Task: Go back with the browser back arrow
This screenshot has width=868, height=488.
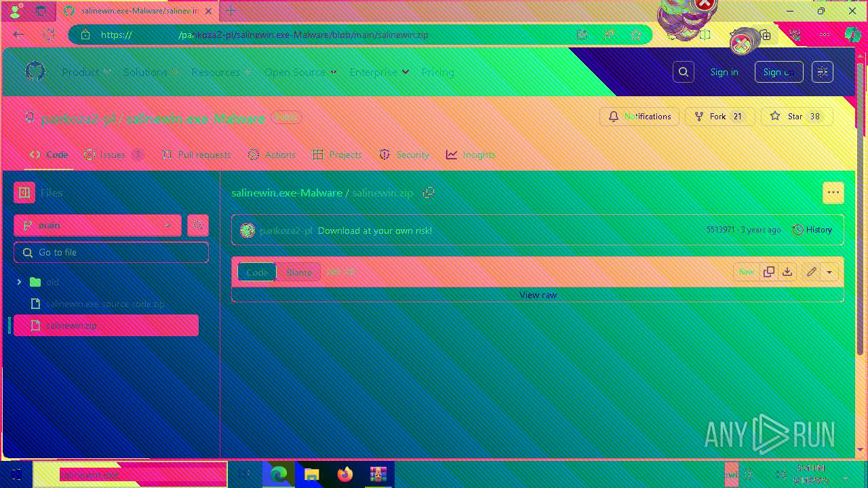Action: point(18,35)
